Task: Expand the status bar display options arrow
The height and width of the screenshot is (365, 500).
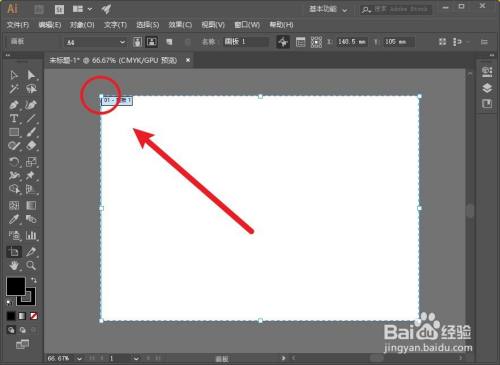Action: (x=283, y=358)
